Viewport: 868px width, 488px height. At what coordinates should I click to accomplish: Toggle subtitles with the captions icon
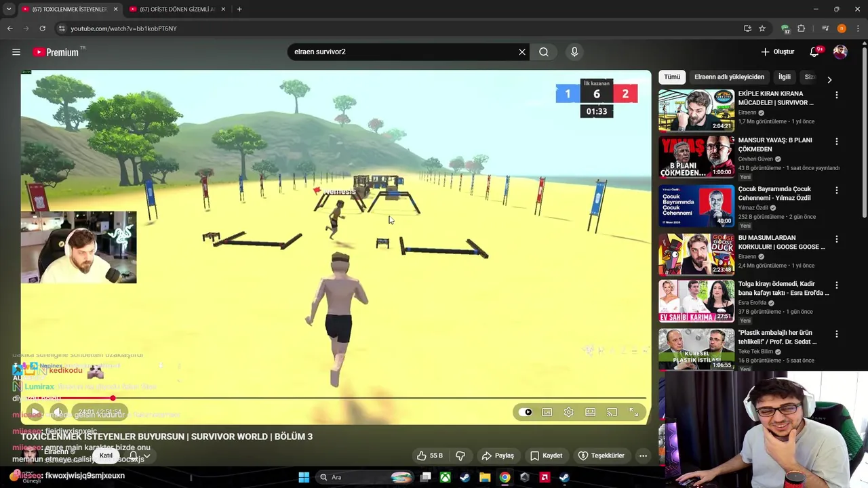[547, 412]
